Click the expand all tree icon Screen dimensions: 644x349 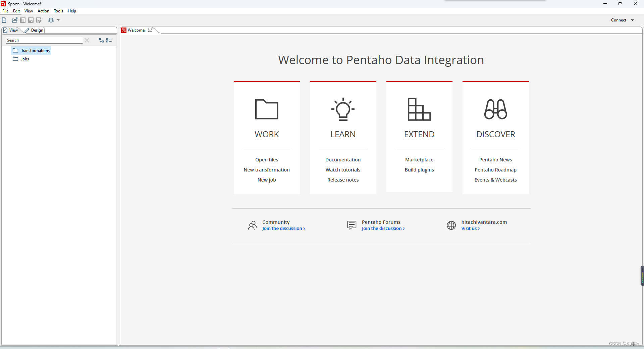101,40
